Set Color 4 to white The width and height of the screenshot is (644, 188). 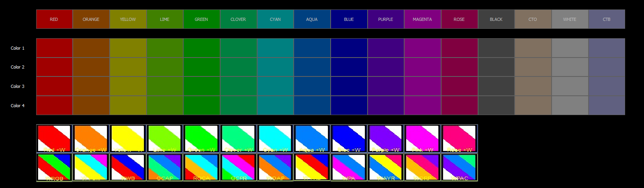click(x=570, y=106)
